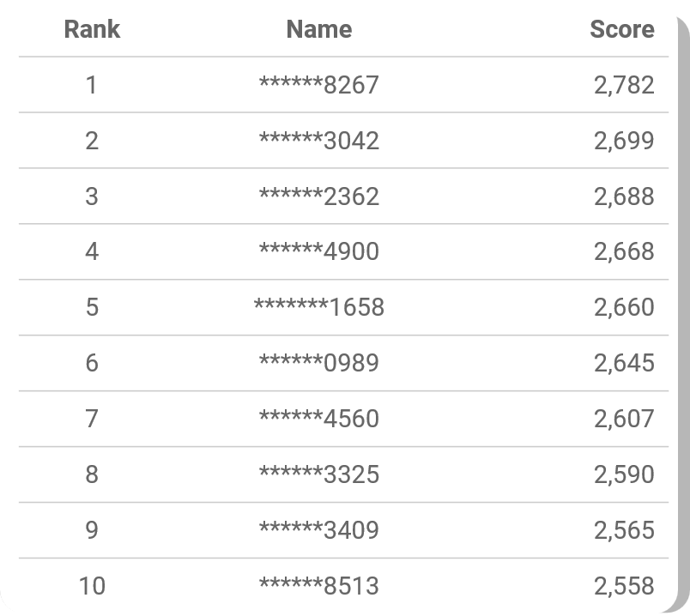Open the ******8513 player entry
The height and width of the screenshot is (616, 690).
(318, 586)
